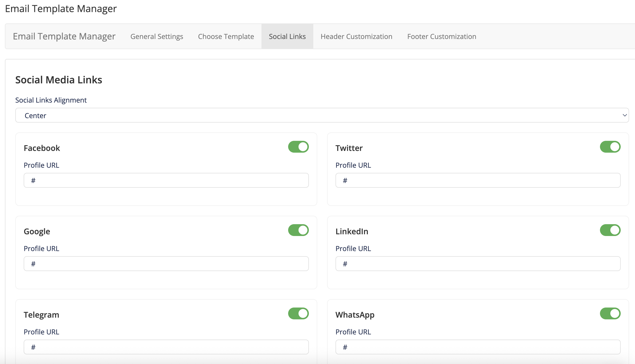Click the WhatsApp Profile URL input
Screen dimensions: 635x364
tap(478, 347)
